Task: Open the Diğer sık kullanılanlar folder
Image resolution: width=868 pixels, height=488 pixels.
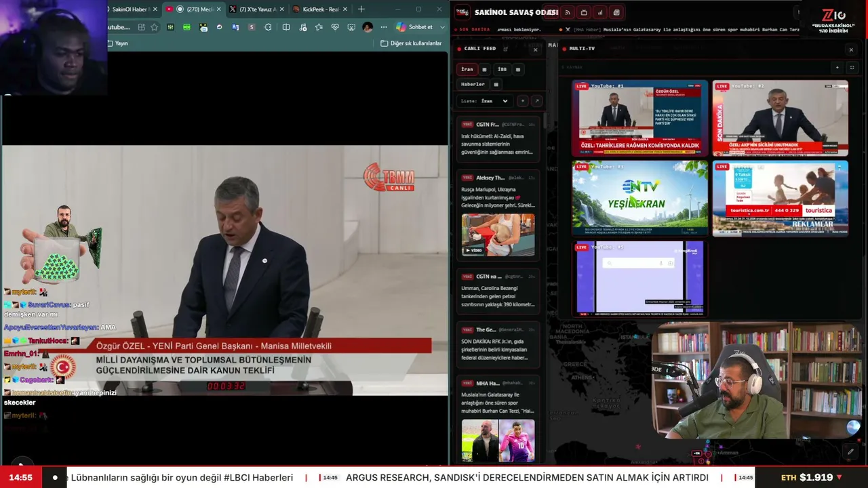Action: [411, 43]
